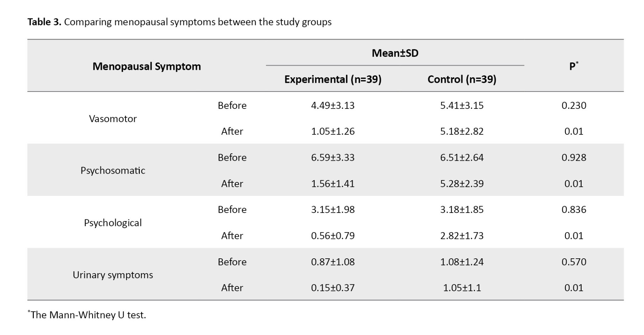Viewport: 644px width, 335px height.
Task: Click the Mean±SD header
Action: coord(395,53)
